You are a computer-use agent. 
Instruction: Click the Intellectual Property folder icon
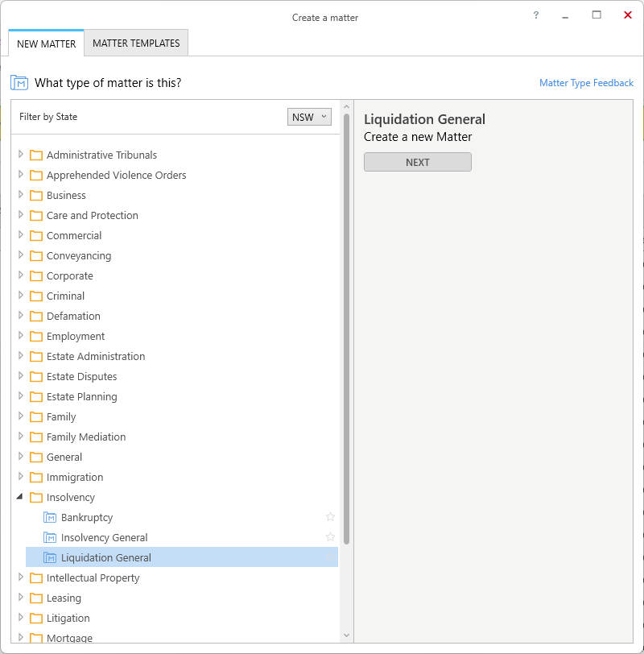coord(35,577)
